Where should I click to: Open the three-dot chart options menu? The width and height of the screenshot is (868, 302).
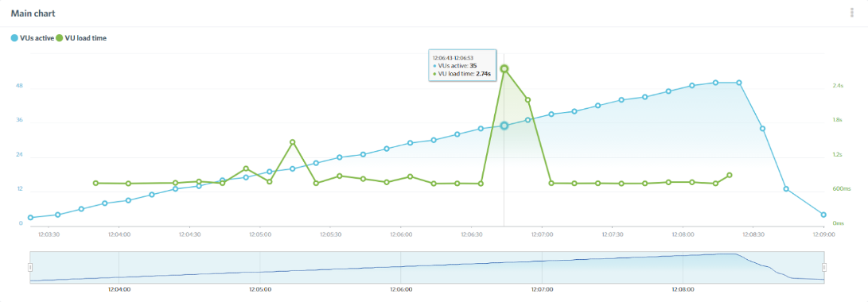point(851,13)
